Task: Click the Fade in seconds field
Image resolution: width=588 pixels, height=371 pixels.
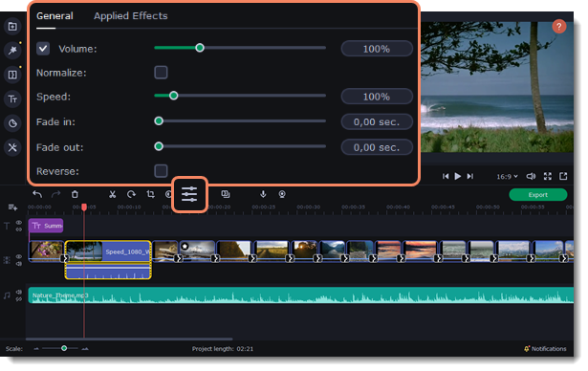Action: [377, 122]
